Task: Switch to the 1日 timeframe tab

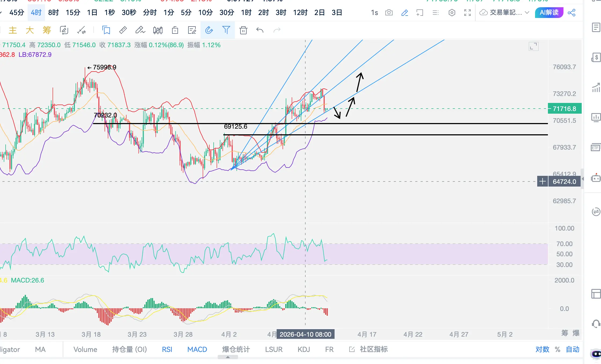Action: coord(92,13)
